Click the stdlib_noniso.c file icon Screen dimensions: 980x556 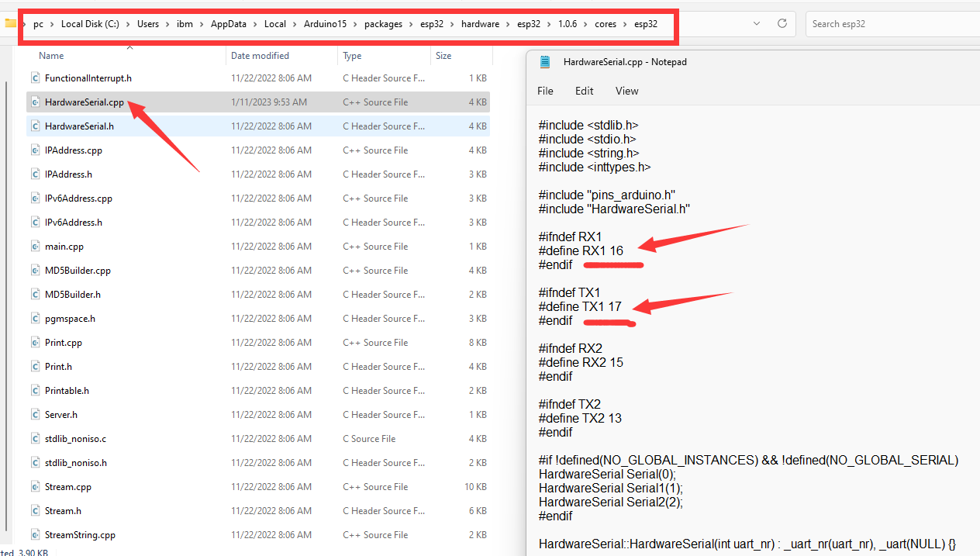35,439
